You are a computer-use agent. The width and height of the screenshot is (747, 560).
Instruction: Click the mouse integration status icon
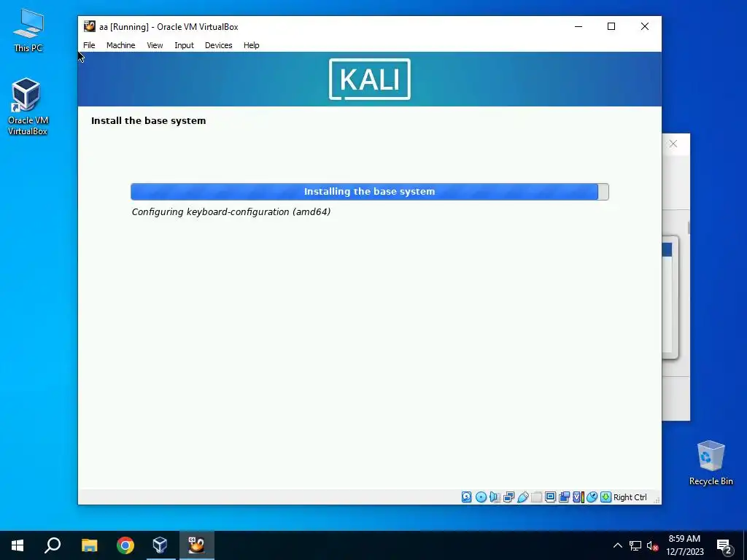coord(592,497)
